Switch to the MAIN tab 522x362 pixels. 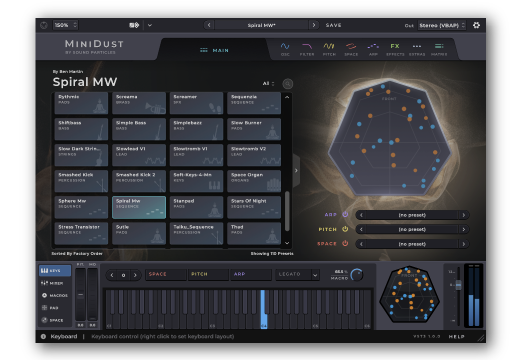pos(214,50)
